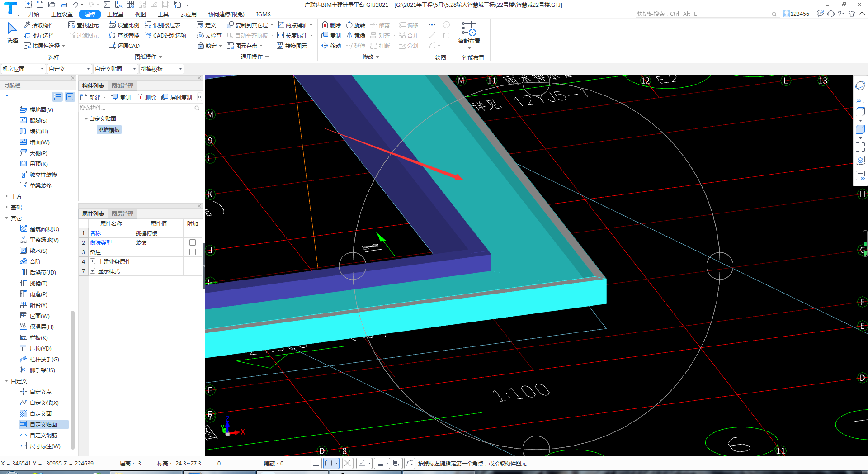Click 还原CAD restore tool
The width and height of the screenshot is (868, 474).
coord(124,46)
